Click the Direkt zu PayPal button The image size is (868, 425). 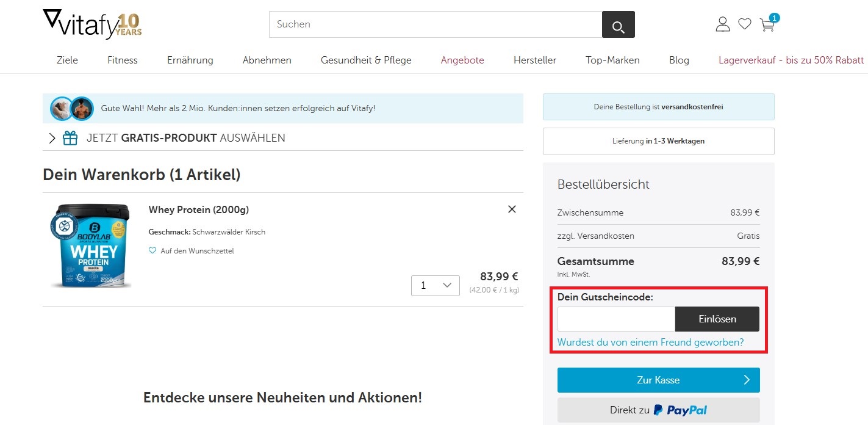tap(659, 410)
